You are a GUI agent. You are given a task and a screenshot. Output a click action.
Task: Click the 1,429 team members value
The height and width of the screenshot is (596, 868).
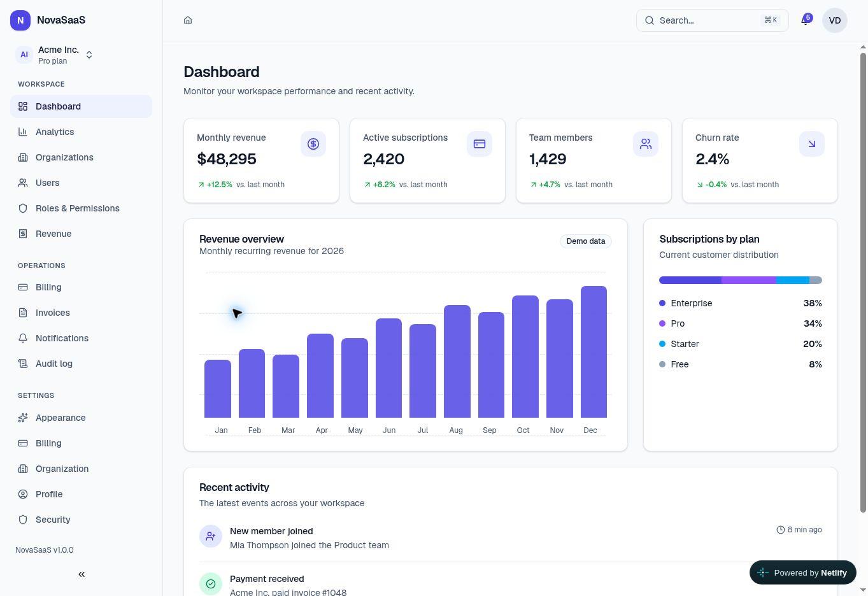pyautogui.click(x=548, y=159)
